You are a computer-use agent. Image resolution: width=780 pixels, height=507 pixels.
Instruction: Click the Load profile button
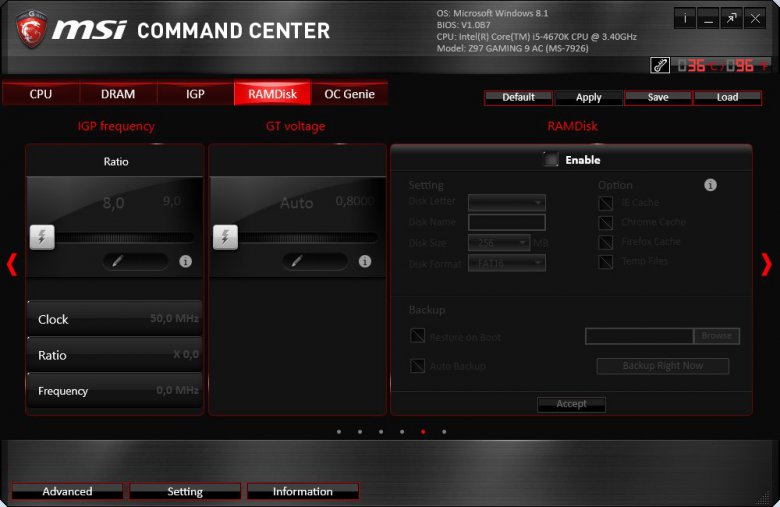727,98
